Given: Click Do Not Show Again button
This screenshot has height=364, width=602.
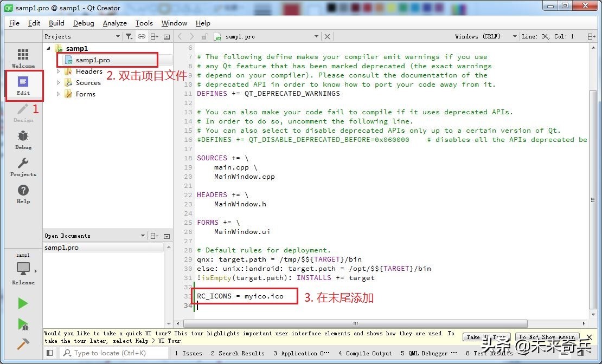Looking at the screenshot, I should point(547,337).
